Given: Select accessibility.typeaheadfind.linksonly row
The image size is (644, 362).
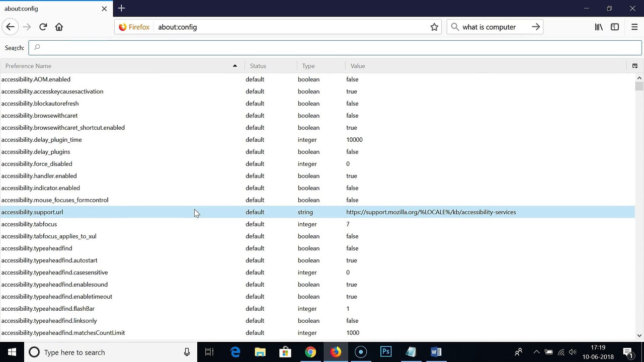Looking at the screenshot, I should coord(317,321).
